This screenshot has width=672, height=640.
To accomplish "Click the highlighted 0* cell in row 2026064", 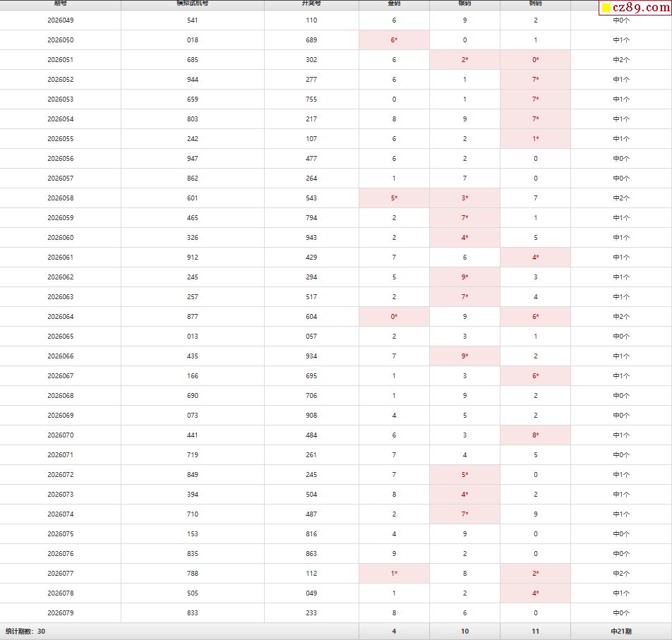I will [394, 317].
